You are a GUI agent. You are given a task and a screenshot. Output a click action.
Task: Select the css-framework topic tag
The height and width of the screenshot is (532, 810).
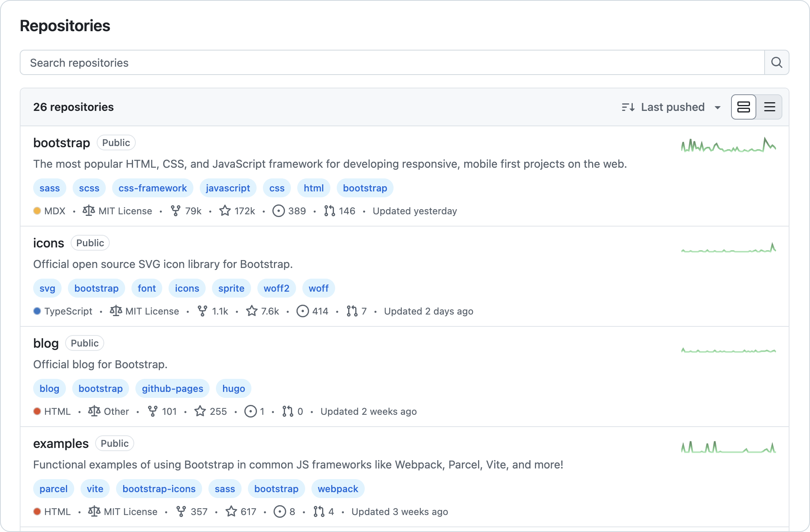tap(153, 188)
